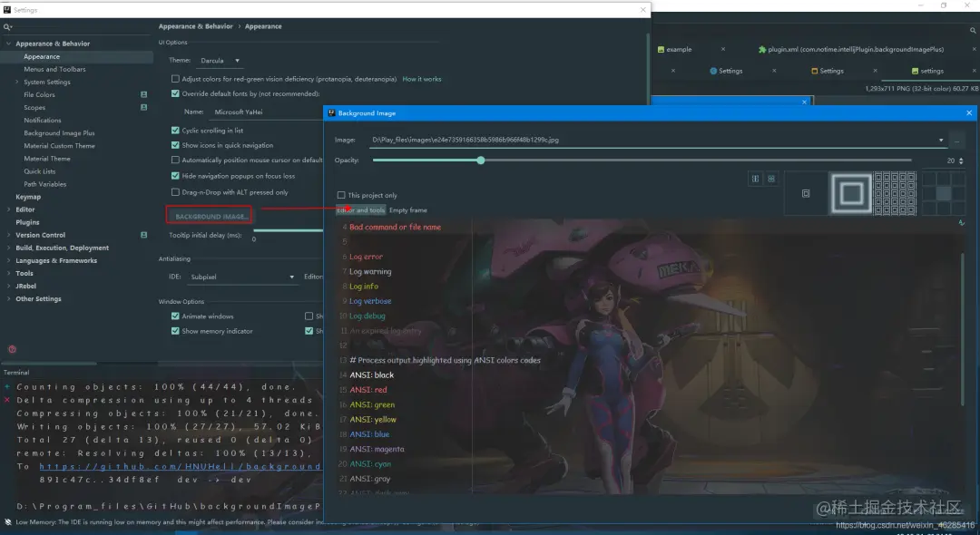Expand the Build, Execution, Deployment node
This screenshot has height=535, width=980.
(8, 248)
